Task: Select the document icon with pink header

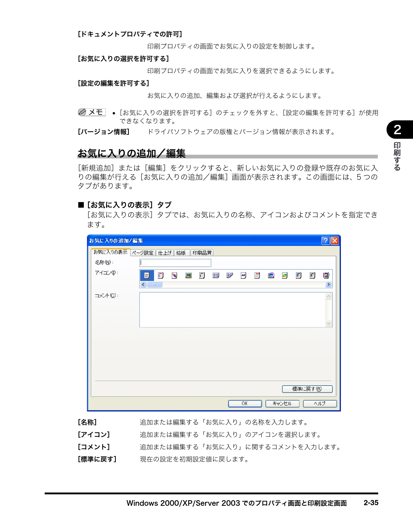Action: pos(161,276)
